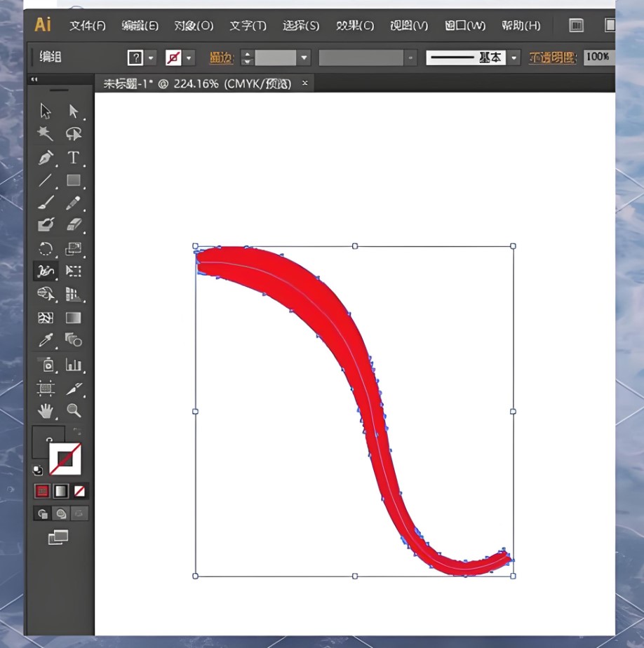The image size is (644, 648).
Task: Click the 描边 stroke panel link
Action: click(x=221, y=58)
